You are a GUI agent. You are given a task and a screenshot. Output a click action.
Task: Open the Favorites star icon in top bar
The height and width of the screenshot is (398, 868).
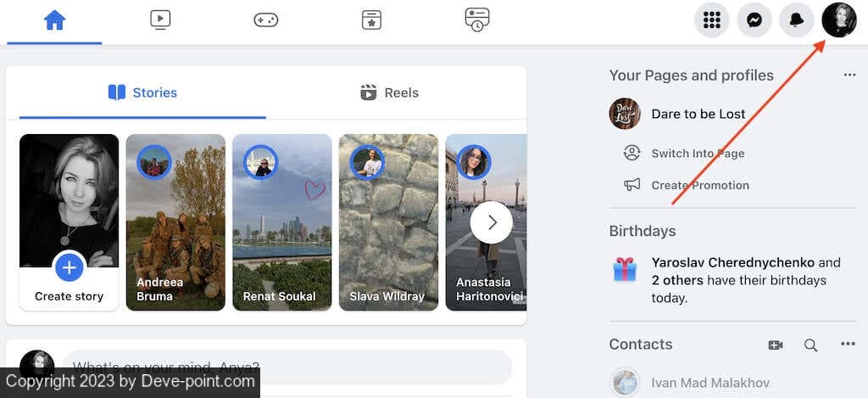click(371, 20)
